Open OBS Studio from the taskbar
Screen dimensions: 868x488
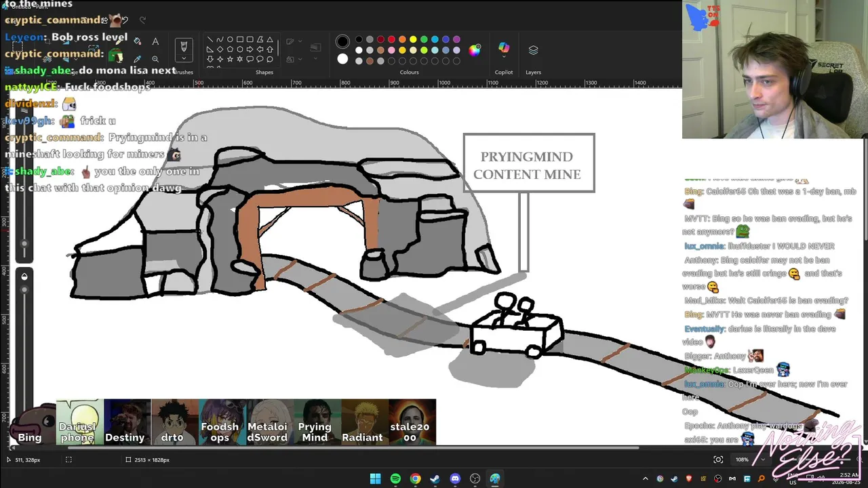coord(475,479)
